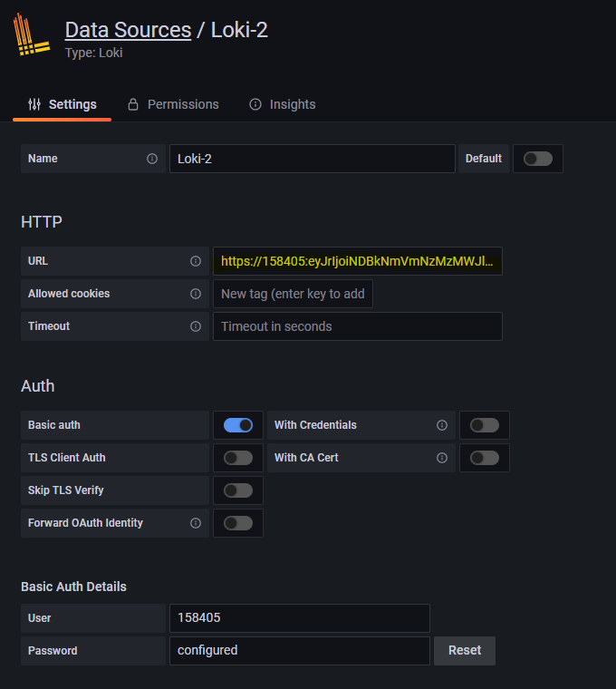Click the Basic auth label
This screenshot has height=689, width=616.
point(54,425)
